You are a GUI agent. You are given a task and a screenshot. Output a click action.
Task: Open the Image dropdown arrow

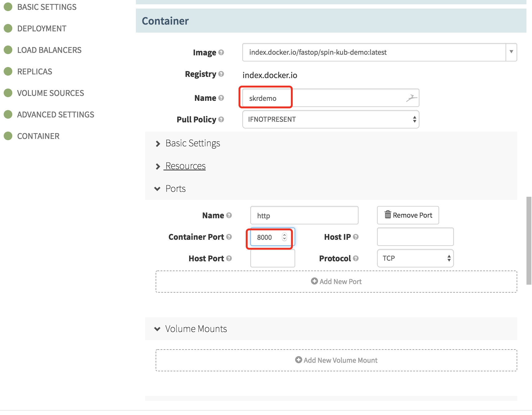[511, 52]
